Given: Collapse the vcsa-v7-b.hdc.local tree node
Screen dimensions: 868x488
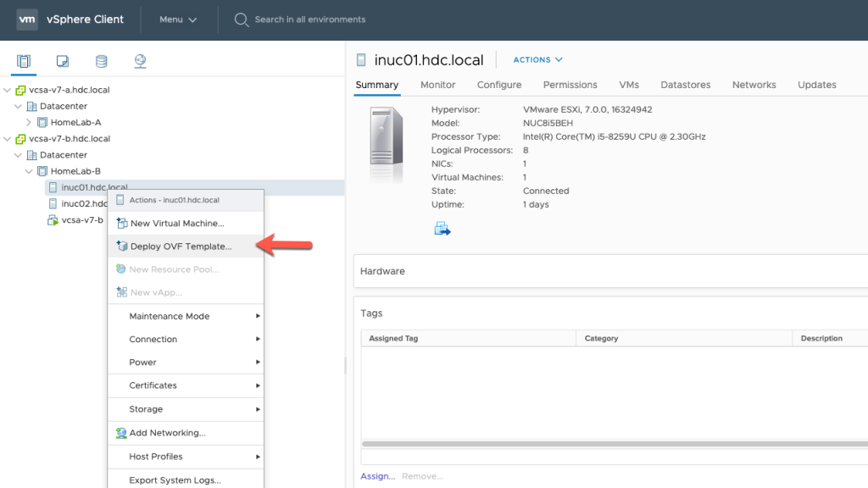Looking at the screenshot, I should 7,139.
